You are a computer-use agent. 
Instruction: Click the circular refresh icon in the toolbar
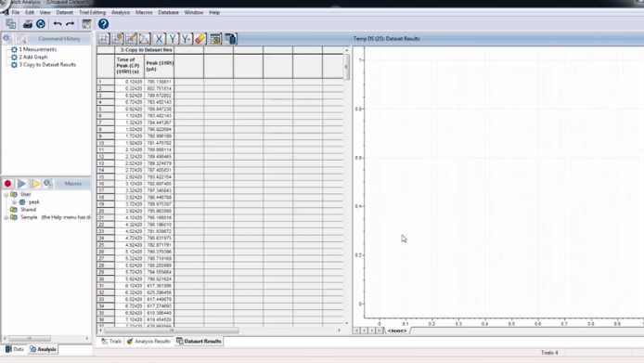click(x=40, y=24)
